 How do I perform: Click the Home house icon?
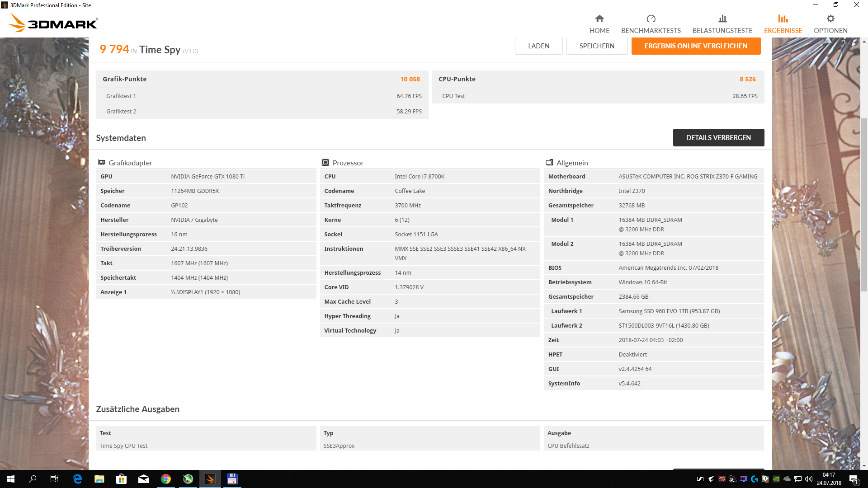[x=599, y=19]
